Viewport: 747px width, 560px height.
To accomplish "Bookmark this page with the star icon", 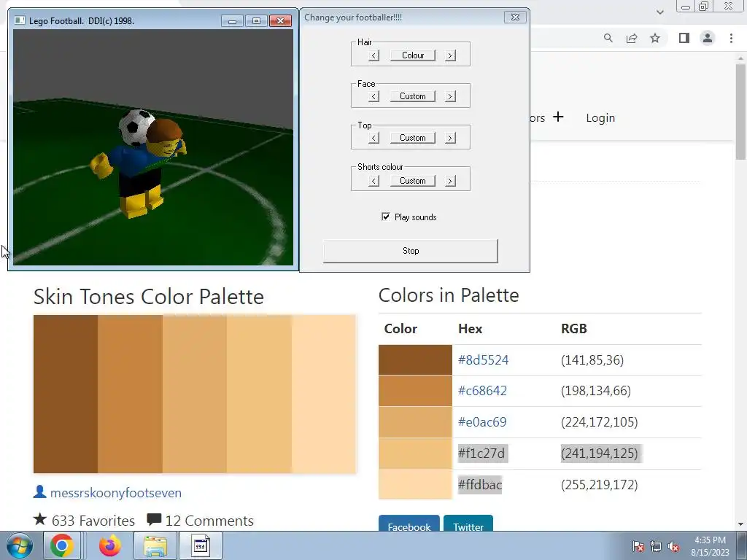I will coord(655,38).
